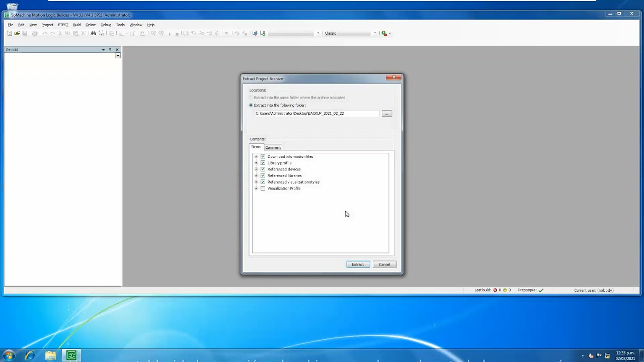
Task: Open the Windows Start menu
Action: coord(9,355)
